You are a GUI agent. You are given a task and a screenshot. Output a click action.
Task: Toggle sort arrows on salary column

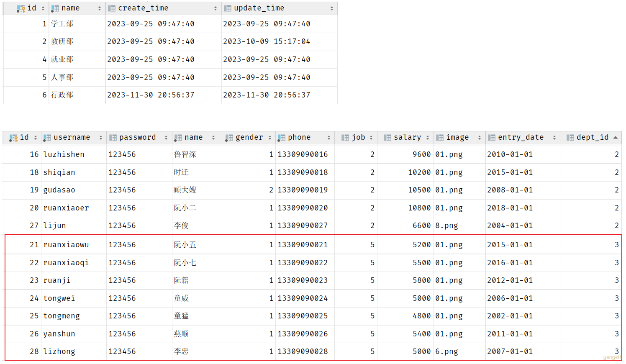[x=428, y=138]
